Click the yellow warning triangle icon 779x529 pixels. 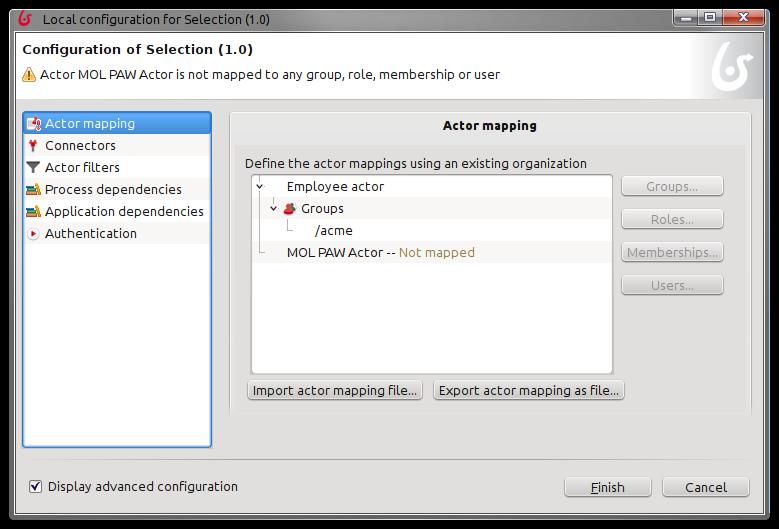point(29,75)
